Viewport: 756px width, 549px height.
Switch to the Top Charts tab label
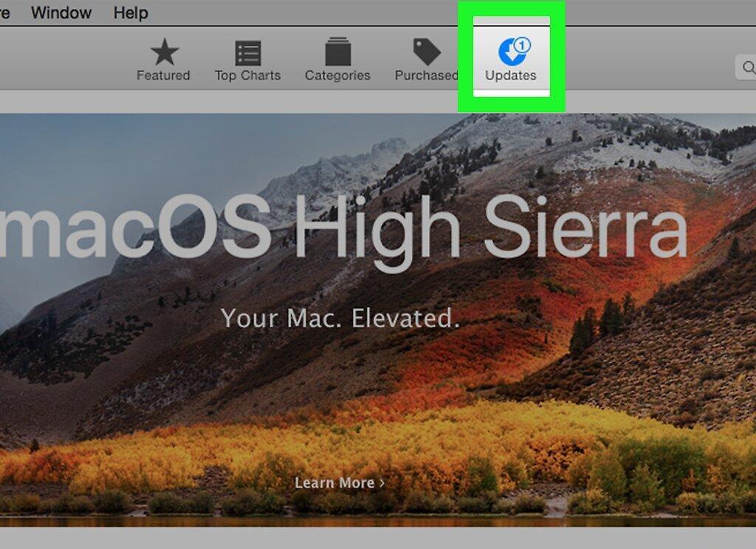[x=248, y=76]
